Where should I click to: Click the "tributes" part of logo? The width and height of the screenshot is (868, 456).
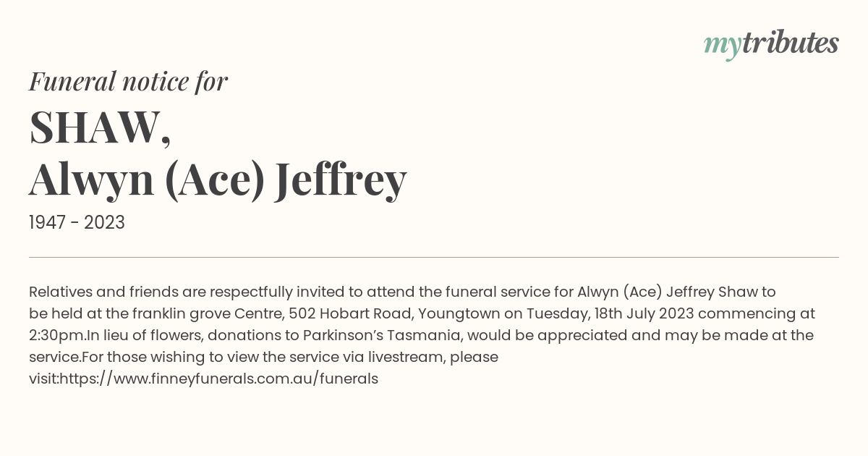click(790, 43)
